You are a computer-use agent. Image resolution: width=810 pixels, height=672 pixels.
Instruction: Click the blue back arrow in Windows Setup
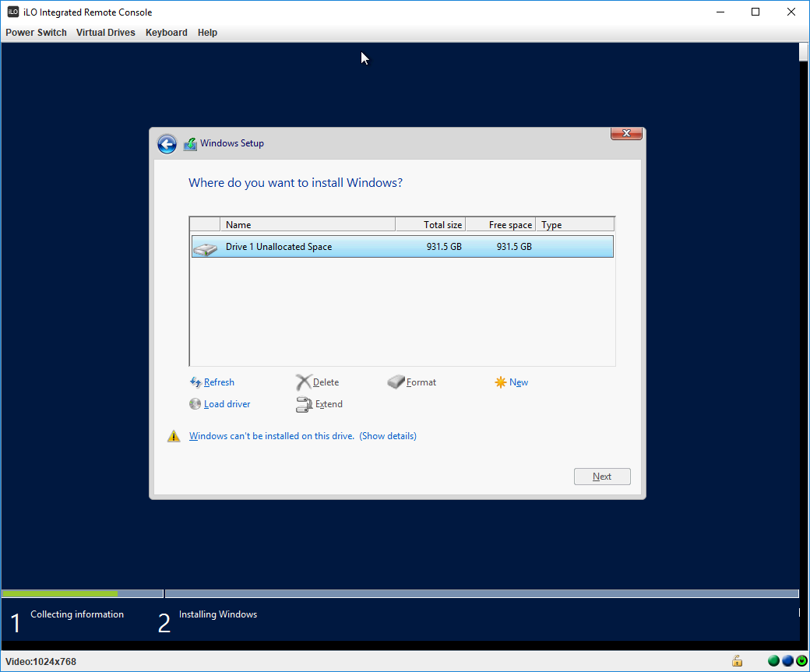pos(167,144)
